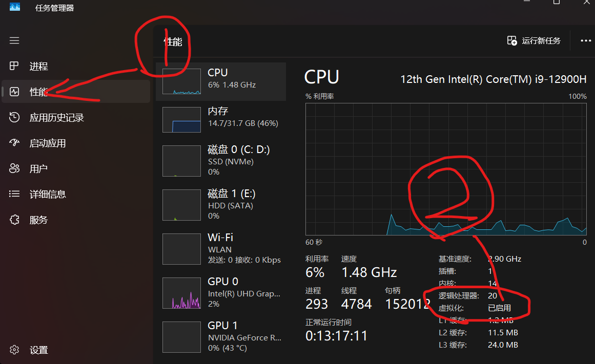Click the 逻辑处理器 value 20
Image resolution: width=595 pixels, height=364 pixels.
(492, 296)
